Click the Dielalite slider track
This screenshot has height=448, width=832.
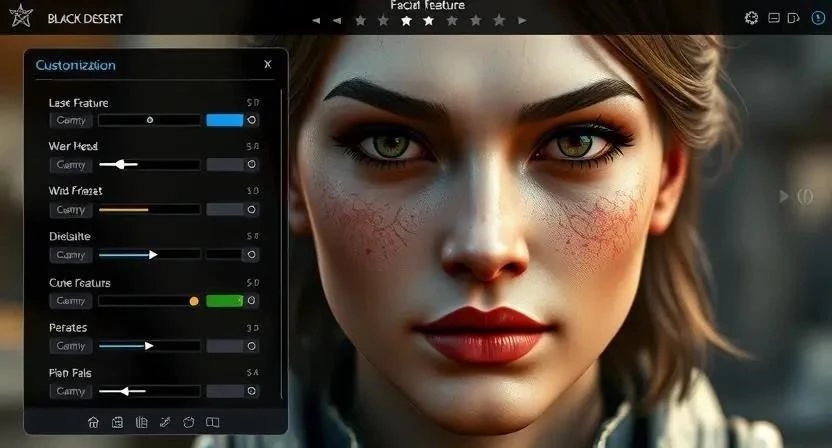(x=149, y=255)
